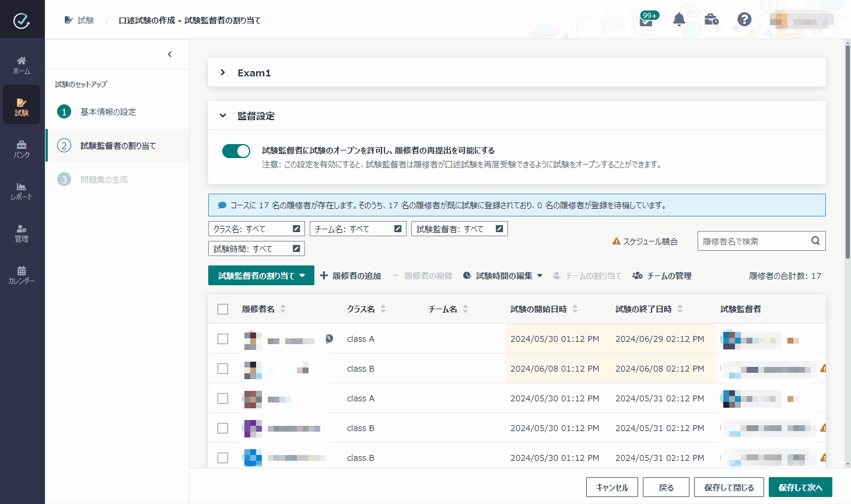Select step 3 問題集の生成

point(117,179)
